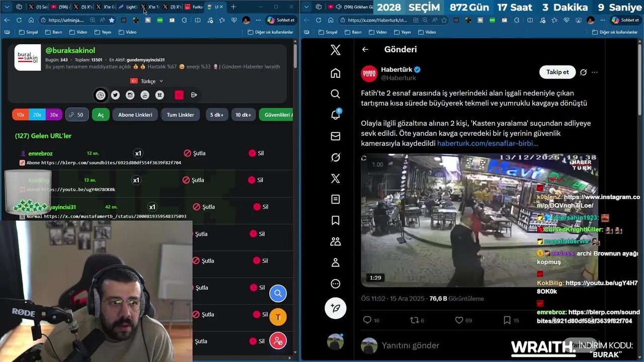Open haberturk.com/esnaflar-birbi link in post
Viewport: 644px width, 362px height.
[x=488, y=143]
